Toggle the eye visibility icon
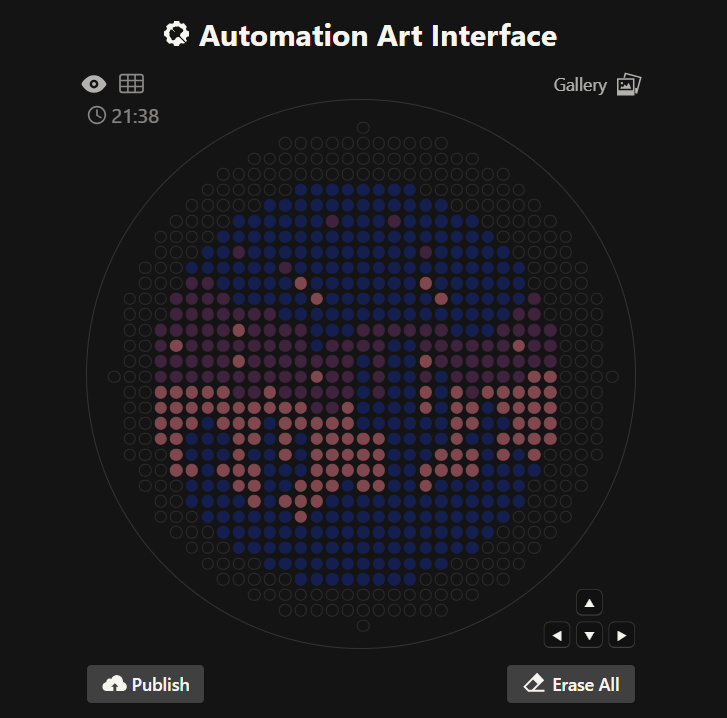The height and width of the screenshot is (718, 727). coord(93,84)
